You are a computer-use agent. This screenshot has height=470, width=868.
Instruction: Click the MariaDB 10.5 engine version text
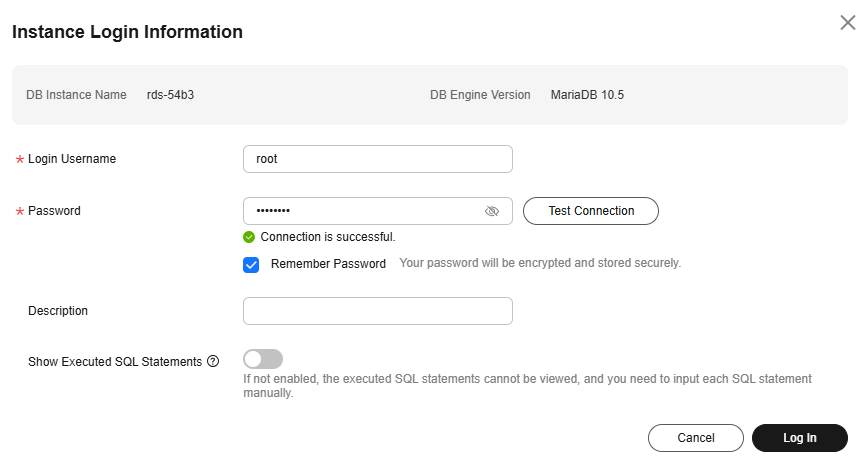pyautogui.click(x=587, y=95)
